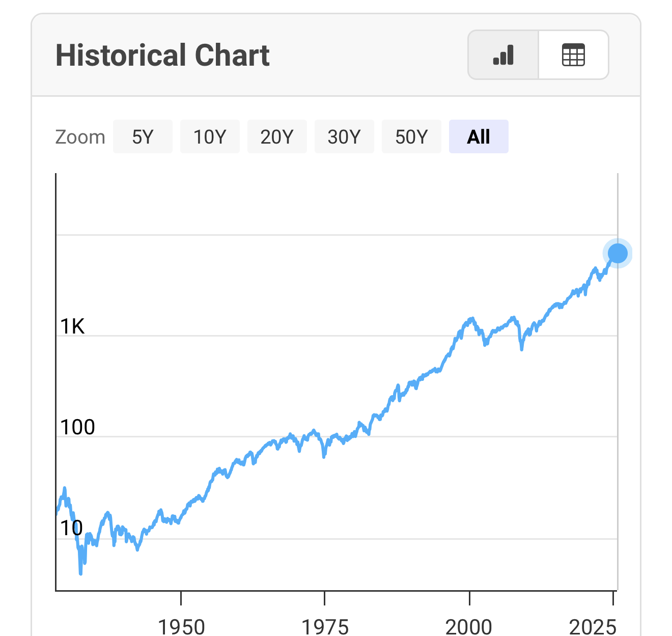Click the highlighted latest data point marker
The width and height of the screenshot is (672, 636).
click(x=618, y=253)
